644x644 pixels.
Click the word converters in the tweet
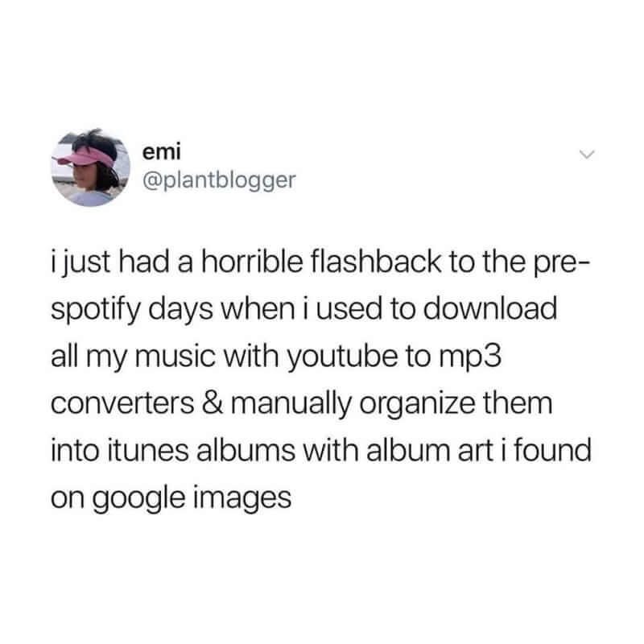[x=122, y=404]
